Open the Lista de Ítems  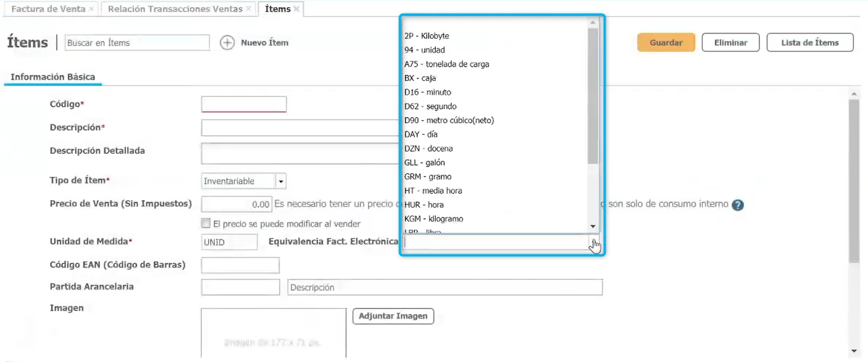tap(810, 43)
